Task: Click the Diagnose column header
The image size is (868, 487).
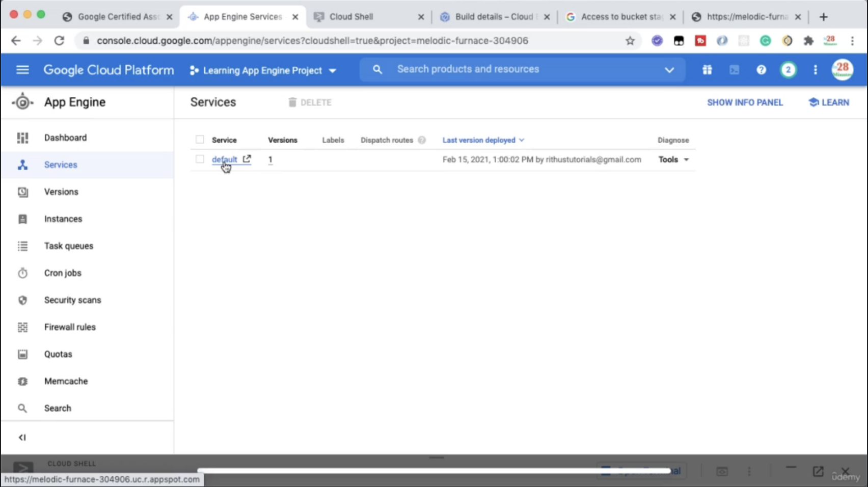Action: [x=673, y=140]
